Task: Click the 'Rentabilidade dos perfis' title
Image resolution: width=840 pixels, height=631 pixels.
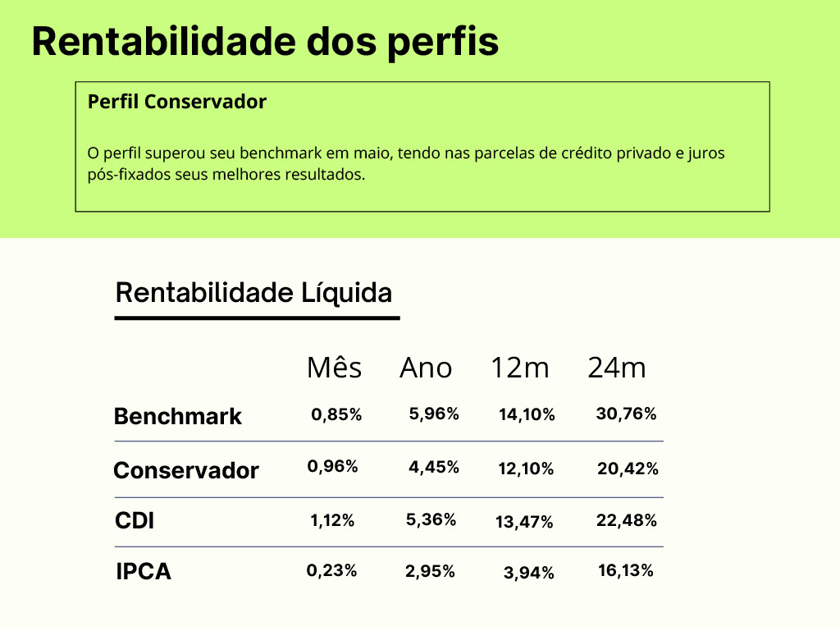Action: 265,41
